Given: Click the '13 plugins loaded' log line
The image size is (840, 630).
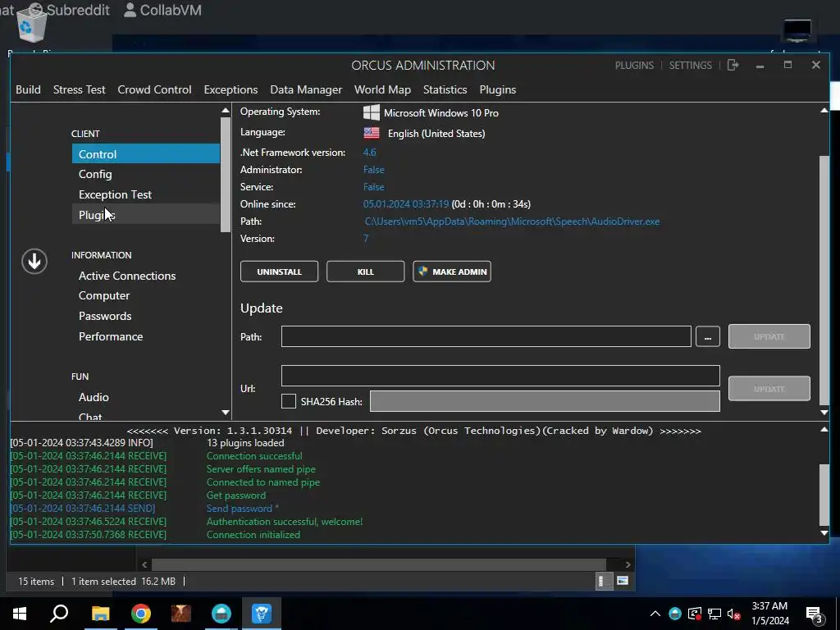Looking at the screenshot, I should [x=245, y=443].
